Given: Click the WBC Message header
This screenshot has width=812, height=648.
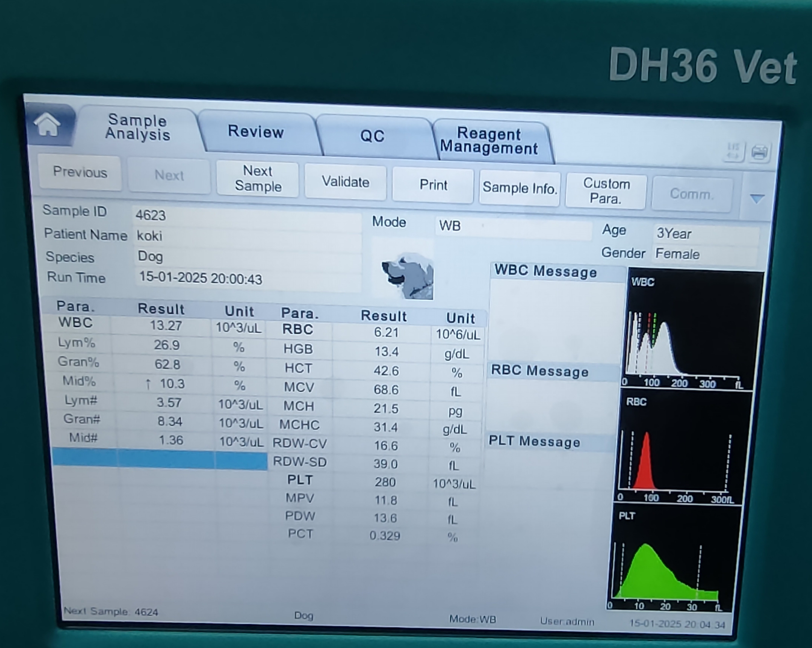Looking at the screenshot, I should click(x=546, y=271).
